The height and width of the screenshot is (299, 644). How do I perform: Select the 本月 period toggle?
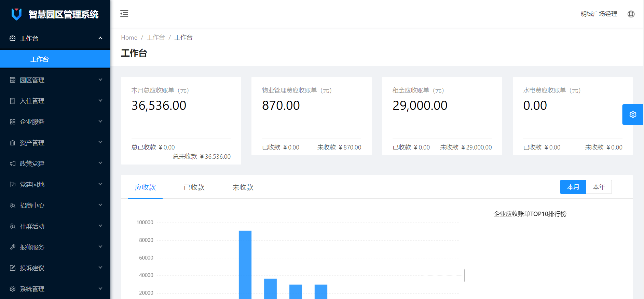click(x=573, y=187)
